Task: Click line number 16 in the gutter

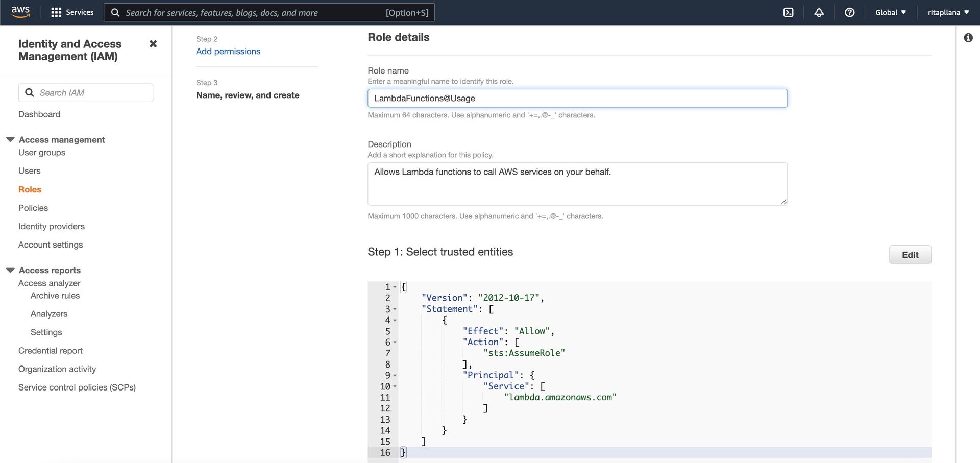Action: [x=385, y=452]
